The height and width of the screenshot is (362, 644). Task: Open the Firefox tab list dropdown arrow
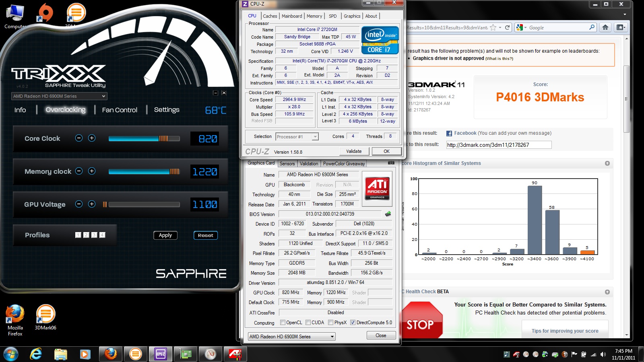tap(625, 14)
